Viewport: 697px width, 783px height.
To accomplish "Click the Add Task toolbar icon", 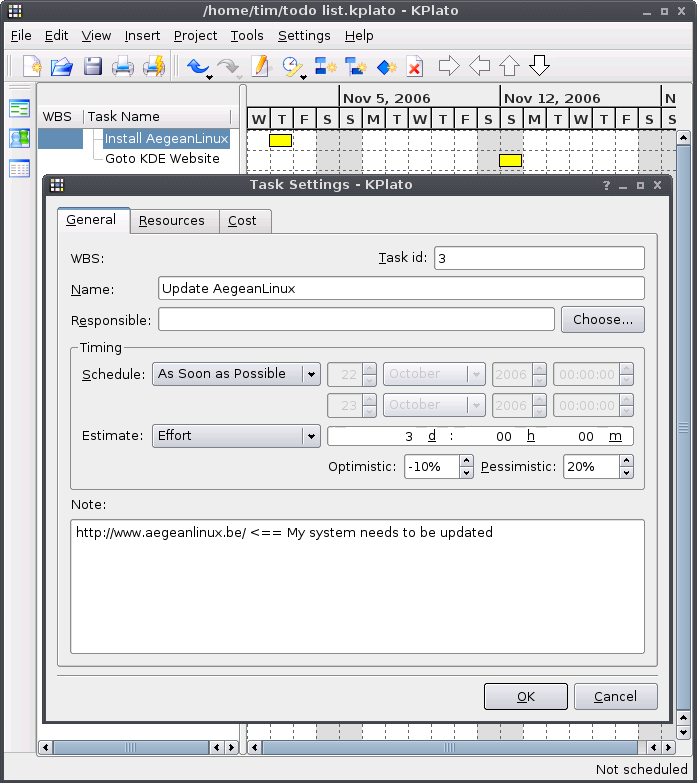I will pos(326,66).
